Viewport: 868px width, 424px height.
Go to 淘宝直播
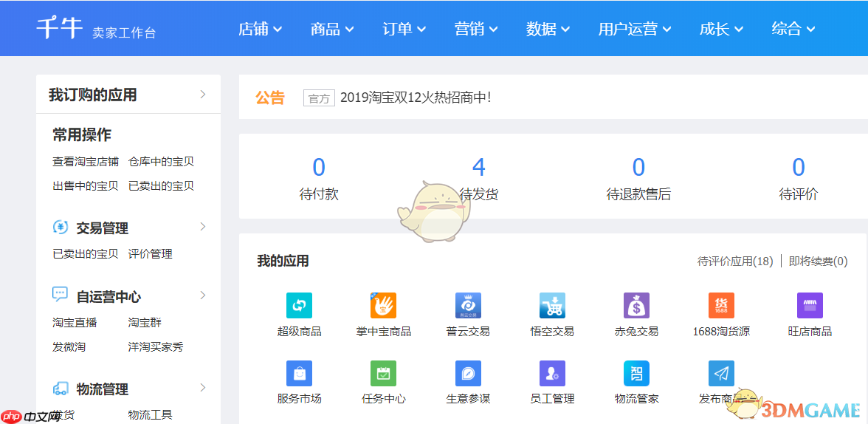tap(74, 323)
